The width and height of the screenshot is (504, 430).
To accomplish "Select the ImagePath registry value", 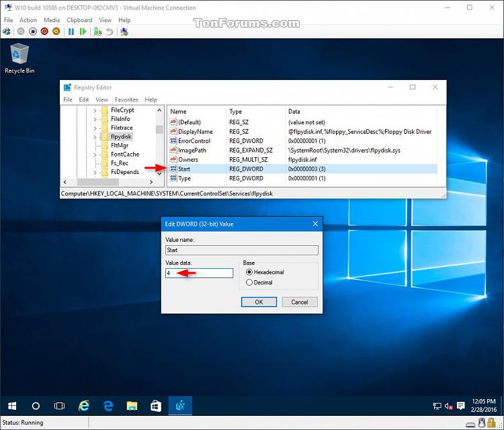I will 192,150.
